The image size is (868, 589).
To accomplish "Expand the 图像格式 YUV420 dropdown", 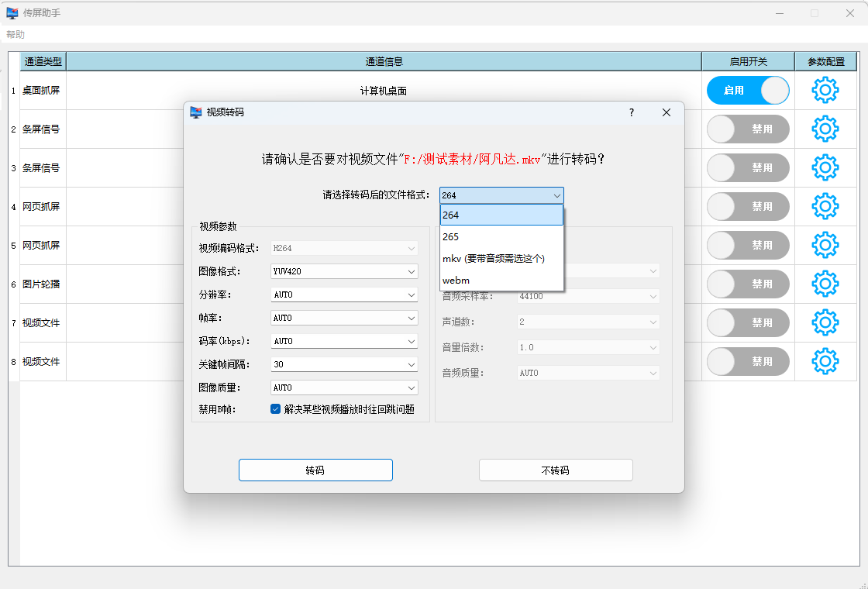I will click(x=344, y=271).
